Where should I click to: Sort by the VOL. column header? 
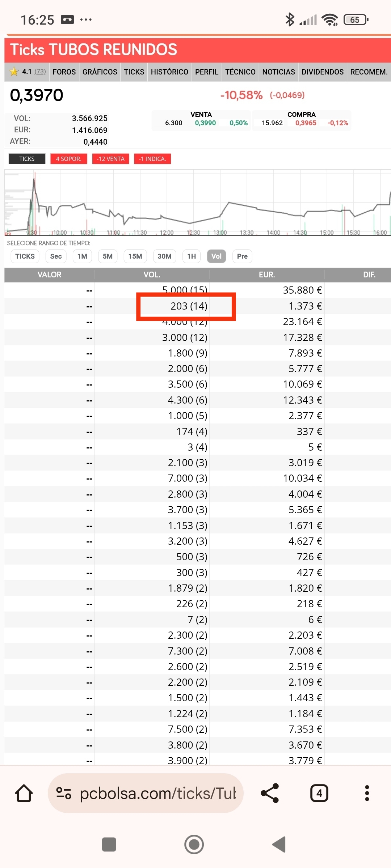click(x=152, y=275)
